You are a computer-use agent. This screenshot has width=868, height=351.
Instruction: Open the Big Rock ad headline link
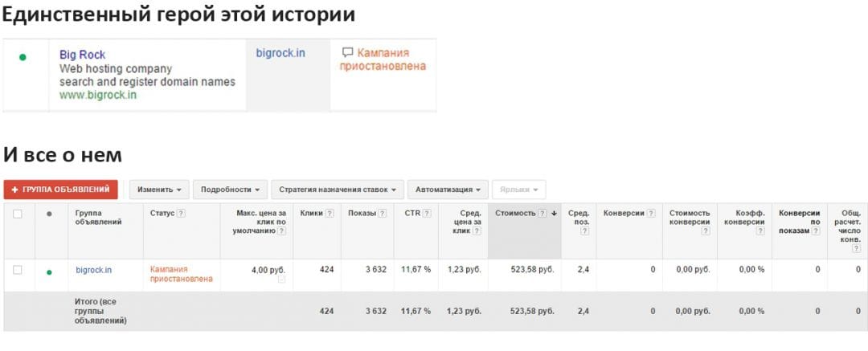point(83,55)
